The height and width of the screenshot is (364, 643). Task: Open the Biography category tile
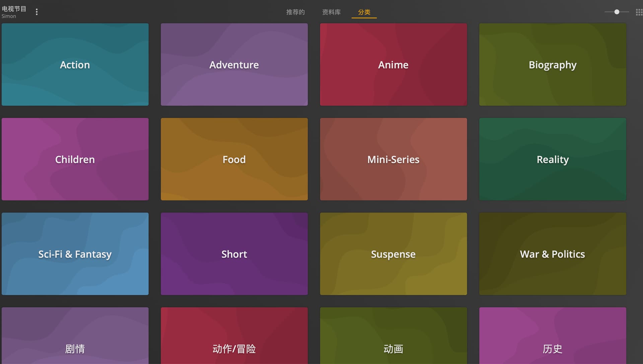(x=553, y=65)
